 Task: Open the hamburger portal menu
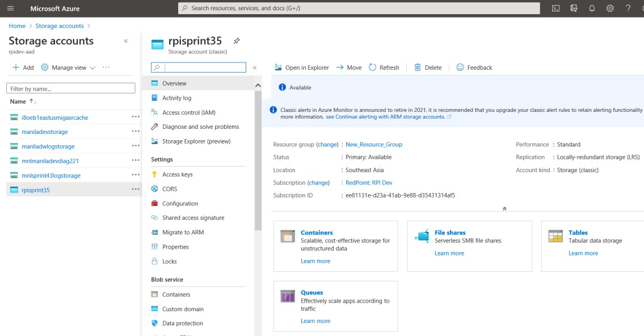click(x=10, y=9)
